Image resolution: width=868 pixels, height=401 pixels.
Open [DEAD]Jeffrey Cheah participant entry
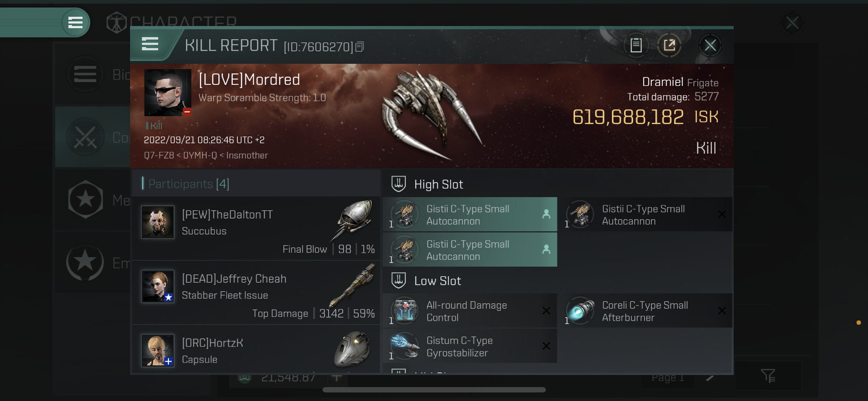click(x=256, y=292)
